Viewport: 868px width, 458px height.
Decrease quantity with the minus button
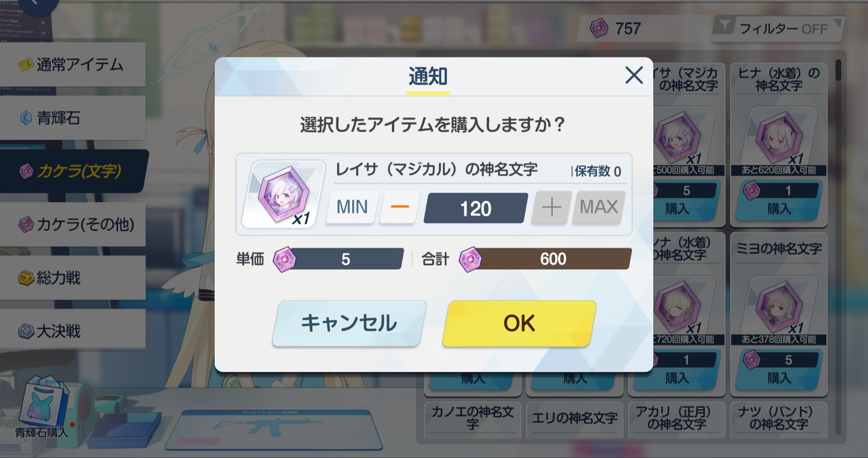point(400,207)
